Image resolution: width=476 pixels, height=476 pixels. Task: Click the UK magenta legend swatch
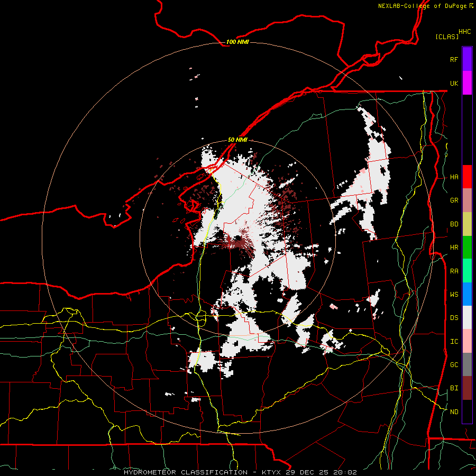coord(467,83)
